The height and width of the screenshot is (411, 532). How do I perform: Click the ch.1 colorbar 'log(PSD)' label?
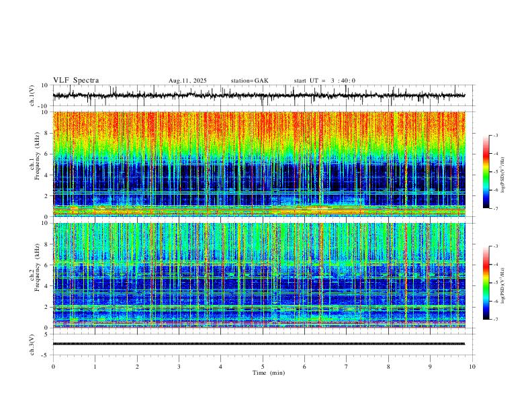tap(502, 175)
